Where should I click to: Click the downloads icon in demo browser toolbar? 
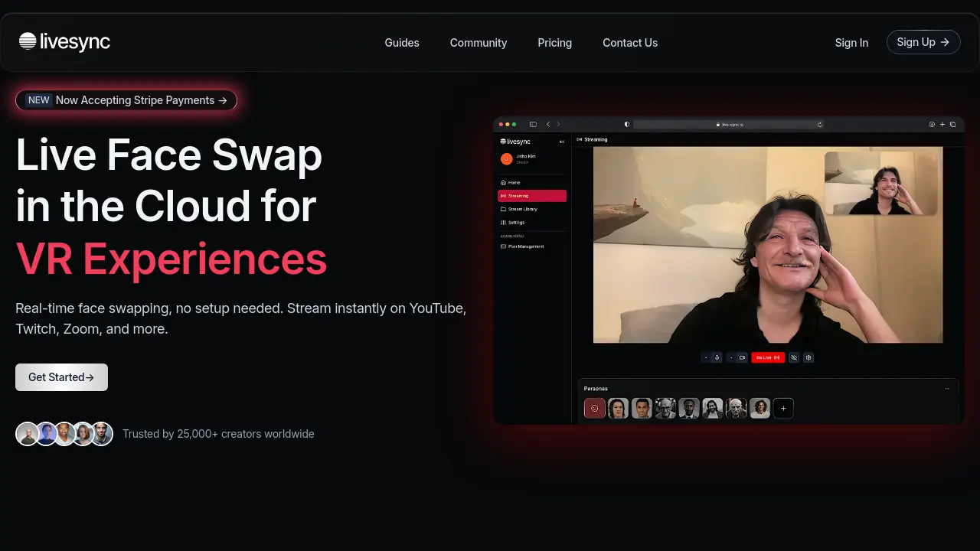tap(932, 124)
